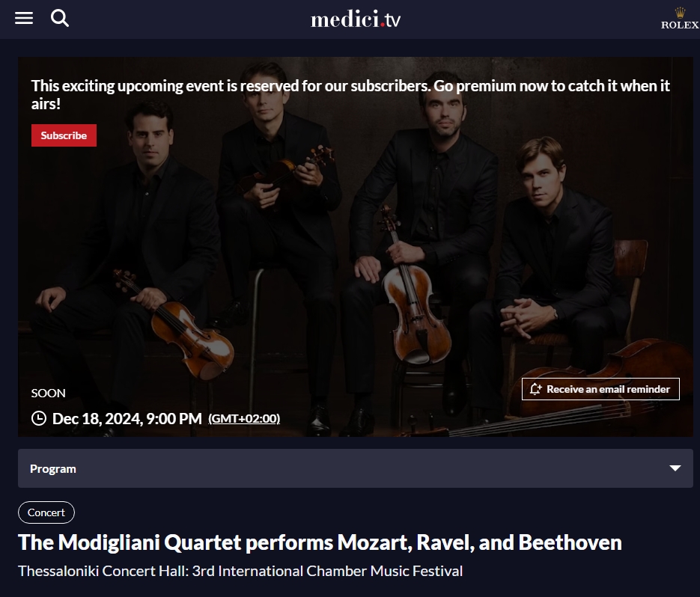
Task: Click the Modigliani Quartet concert title
Action: click(x=320, y=542)
